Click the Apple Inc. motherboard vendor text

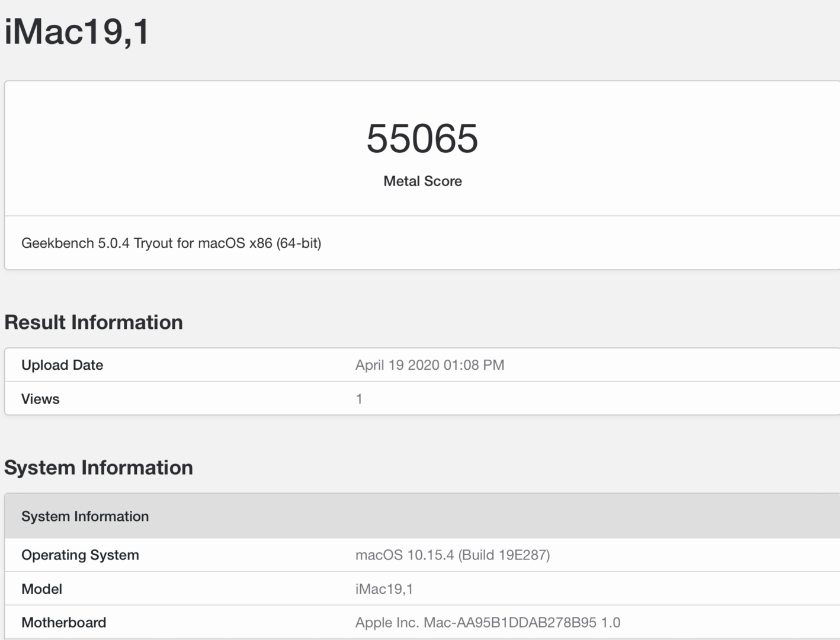387,623
